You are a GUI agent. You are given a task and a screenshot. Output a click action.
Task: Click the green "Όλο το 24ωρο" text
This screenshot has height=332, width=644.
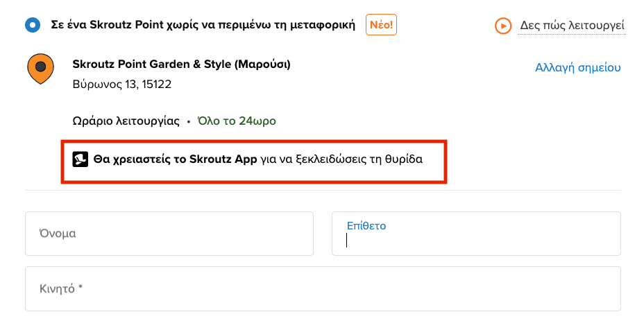(x=237, y=121)
